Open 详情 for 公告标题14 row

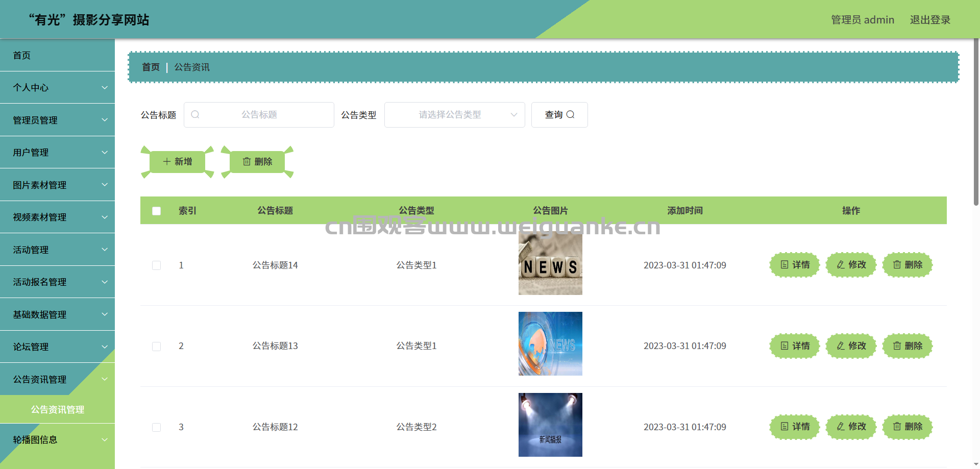(795, 265)
